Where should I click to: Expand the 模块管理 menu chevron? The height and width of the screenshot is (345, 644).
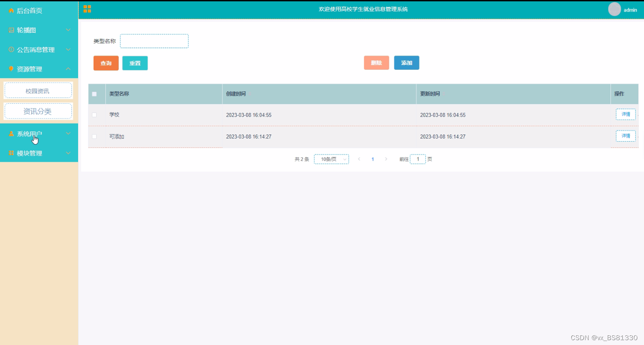click(x=68, y=153)
